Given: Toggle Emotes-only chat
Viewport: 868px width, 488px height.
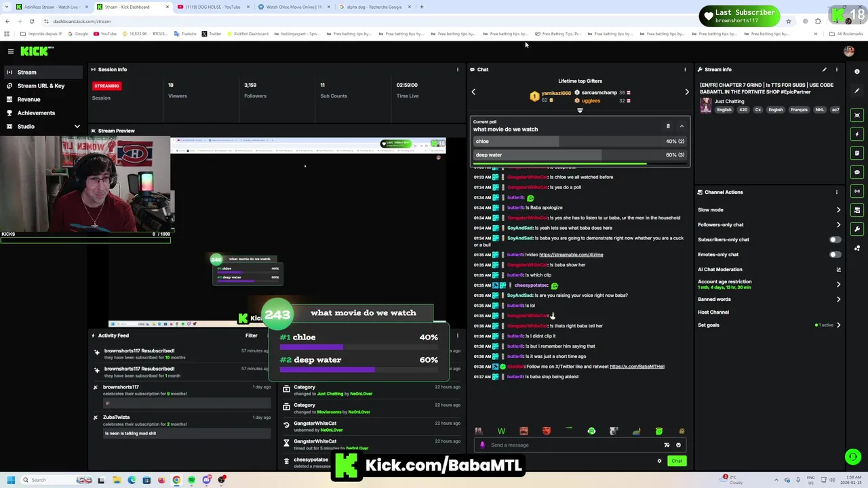Looking at the screenshot, I should coord(835,254).
